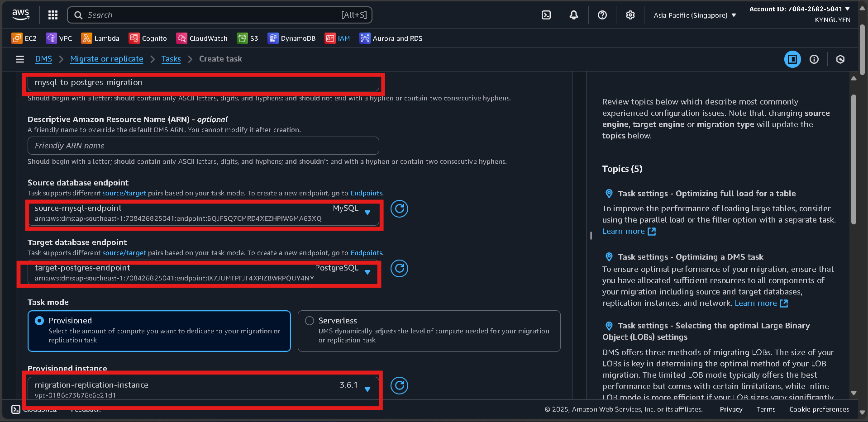
Task: Follow the Endpoints link under Source database endpoint
Action: [x=366, y=193]
